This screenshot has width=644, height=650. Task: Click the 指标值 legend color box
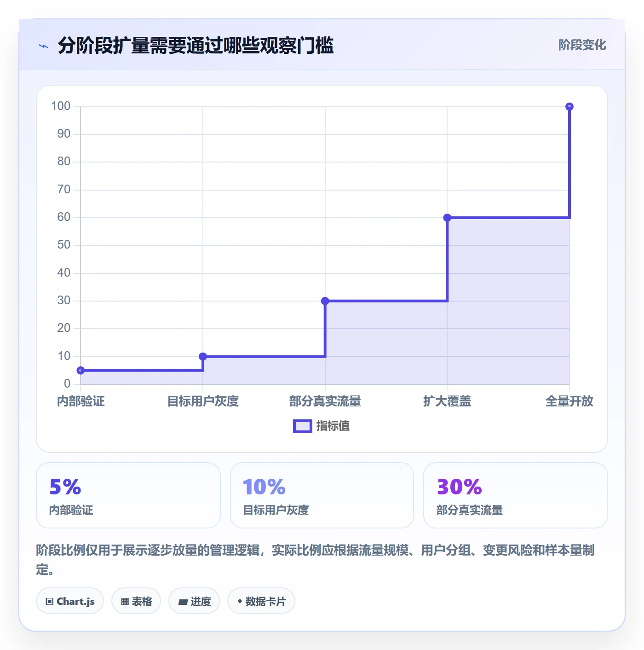(303, 426)
